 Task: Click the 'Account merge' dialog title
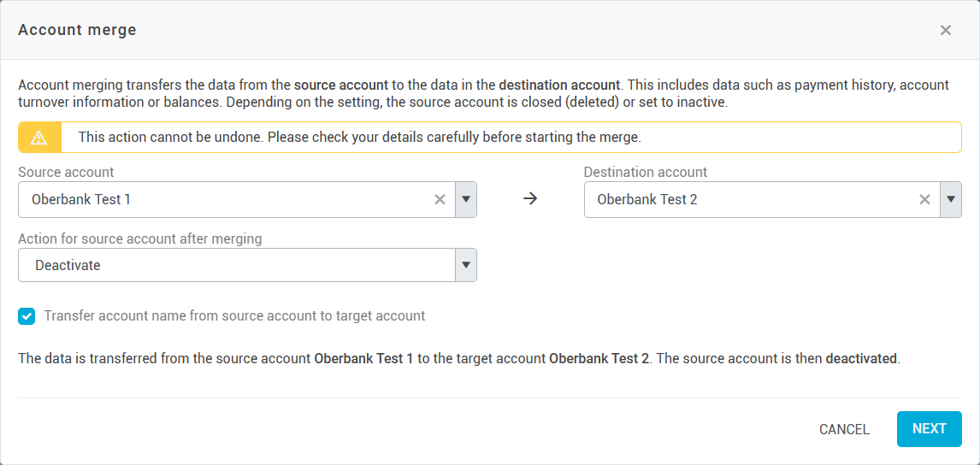[77, 30]
